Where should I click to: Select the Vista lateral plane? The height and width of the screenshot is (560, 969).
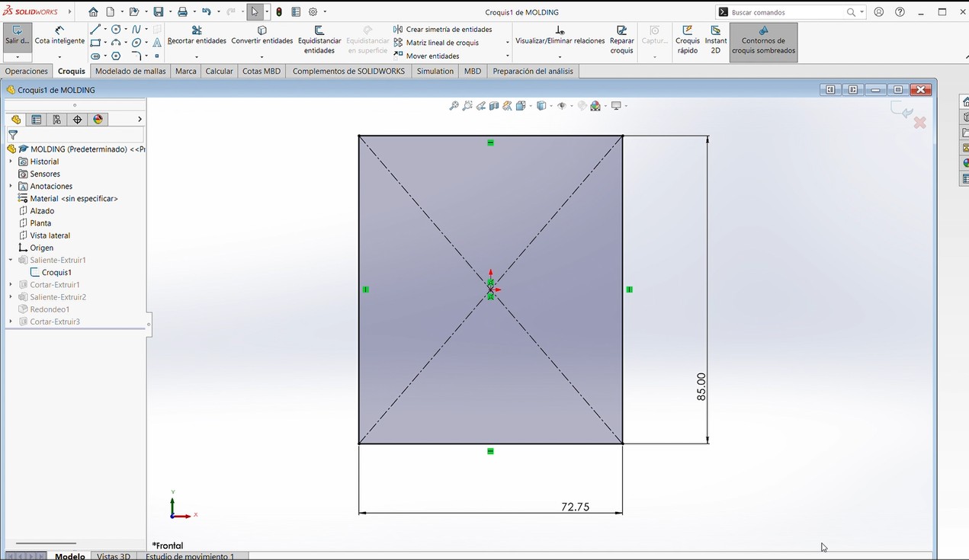click(x=44, y=235)
